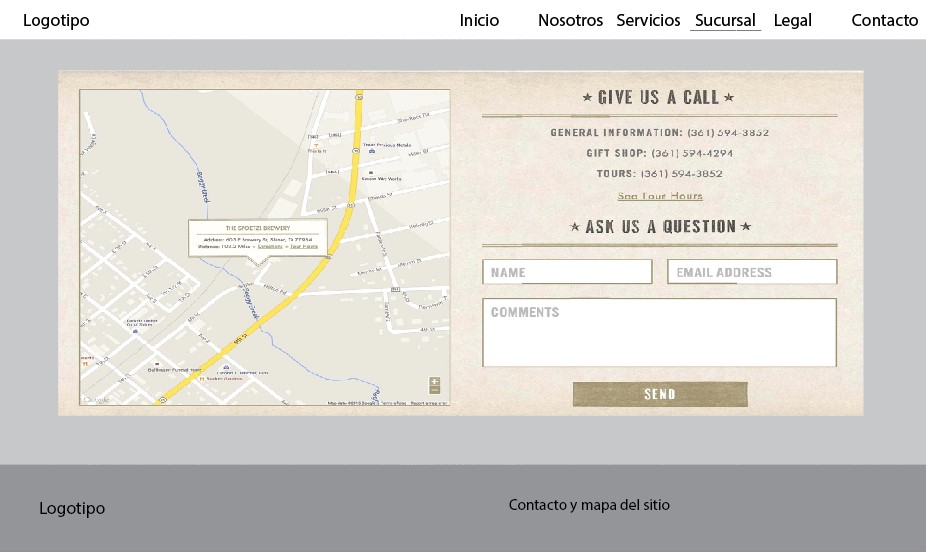Zoom out on the map with minus button

click(x=434, y=391)
